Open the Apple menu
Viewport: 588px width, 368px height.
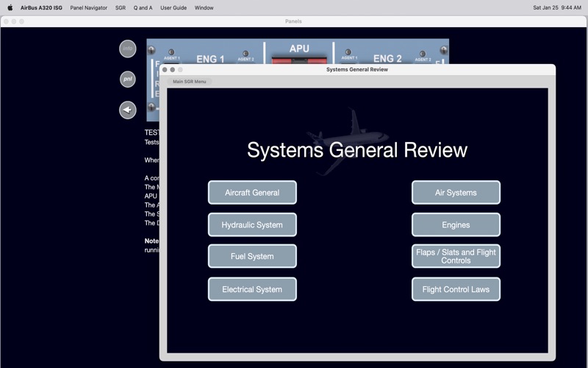click(10, 7)
